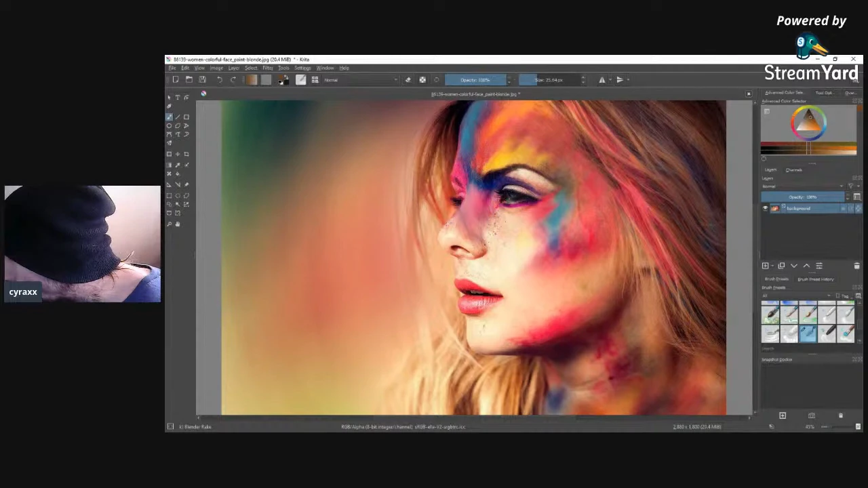868x488 pixels.
Task: Open the Normal blending mode dropdown
Action: click(361, 80)
